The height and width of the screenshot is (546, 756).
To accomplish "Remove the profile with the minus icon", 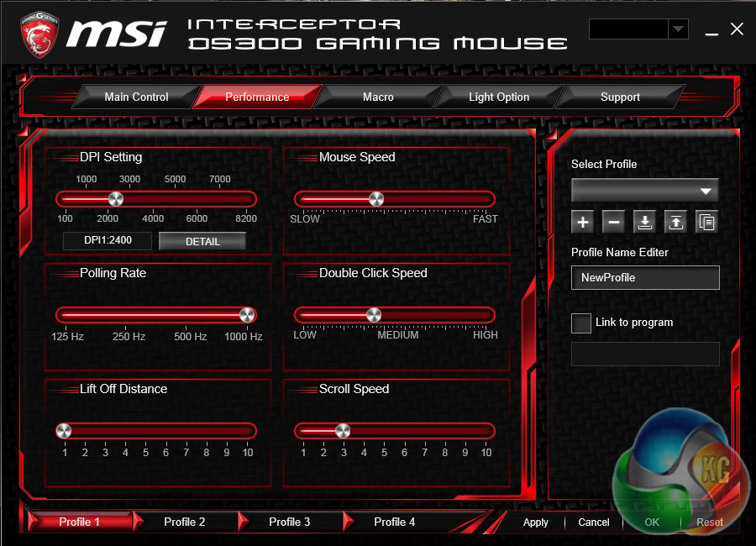I will point(614,223).
